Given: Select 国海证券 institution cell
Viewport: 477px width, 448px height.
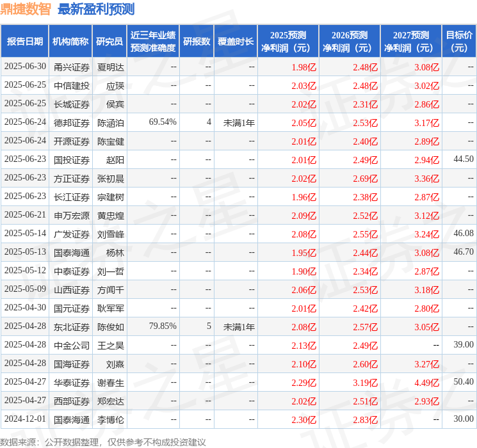Looking at the screenshot, I should pyautogui.click(x=72, y=364).
